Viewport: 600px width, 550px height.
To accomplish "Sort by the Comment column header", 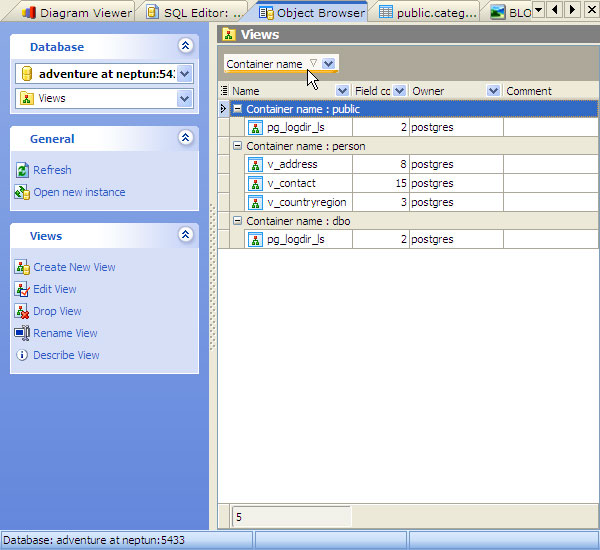I will pos(551,91).
